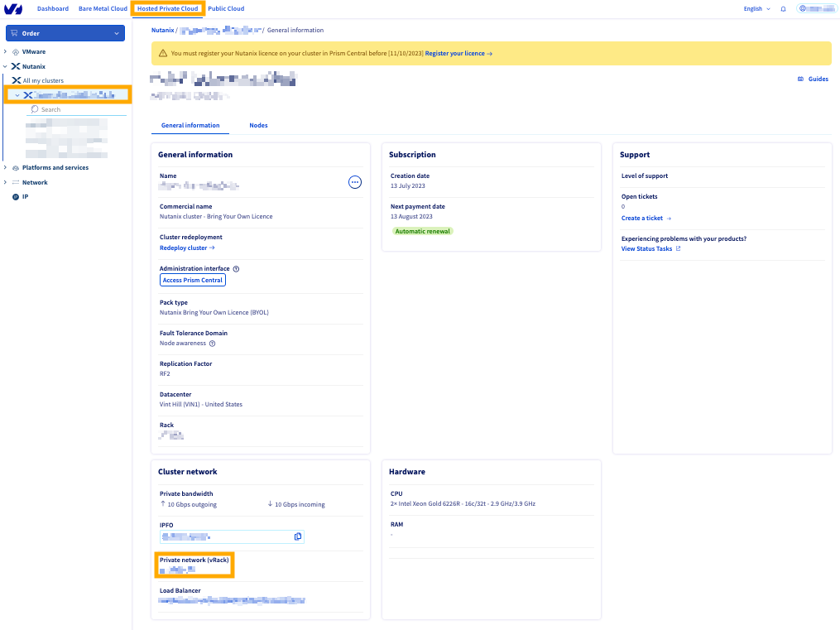
Task: Expand the Network section chevron
Action: coord(5,182)
